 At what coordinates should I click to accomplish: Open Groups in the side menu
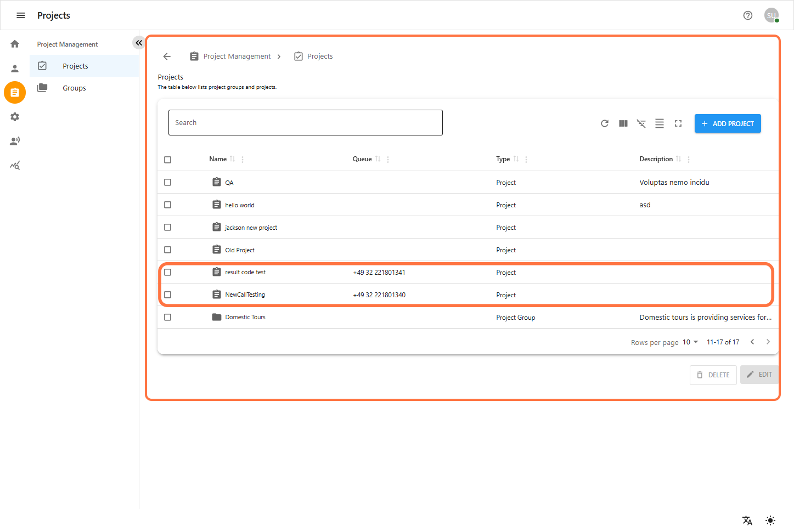[74, 88]
